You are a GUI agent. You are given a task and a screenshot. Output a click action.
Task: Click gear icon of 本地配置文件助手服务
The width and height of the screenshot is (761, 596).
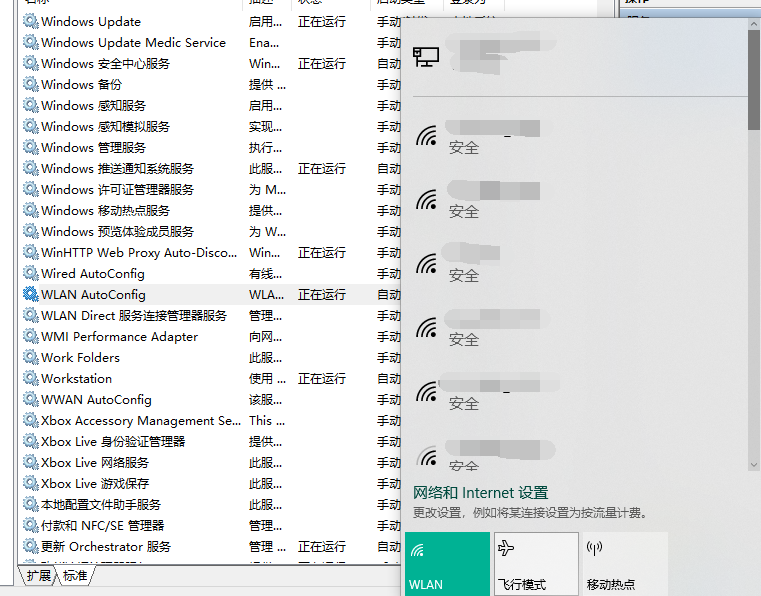click(x=31, y=504)
